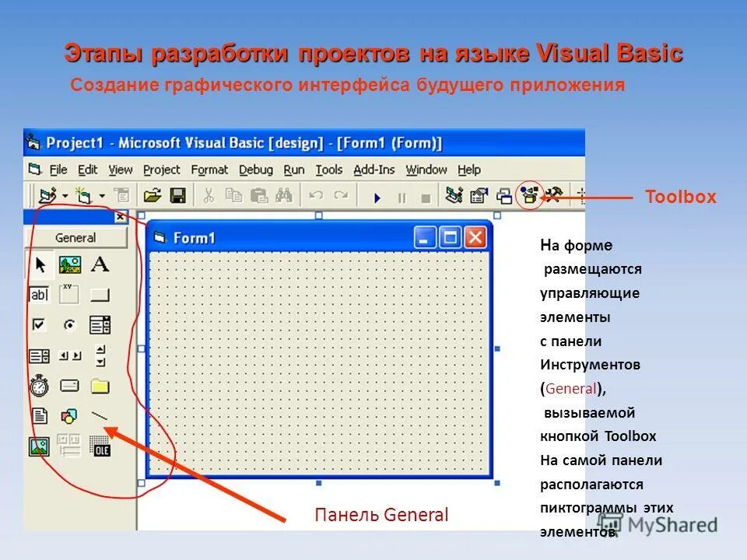Click the Undo arrow icon
The image size is (747, 560).
tap(316, 195)
